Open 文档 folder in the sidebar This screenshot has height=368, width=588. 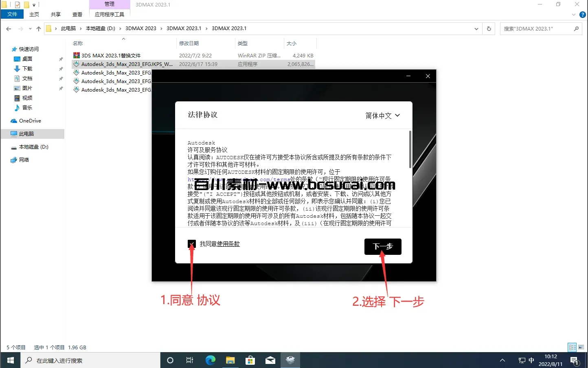tap(27, 78)
